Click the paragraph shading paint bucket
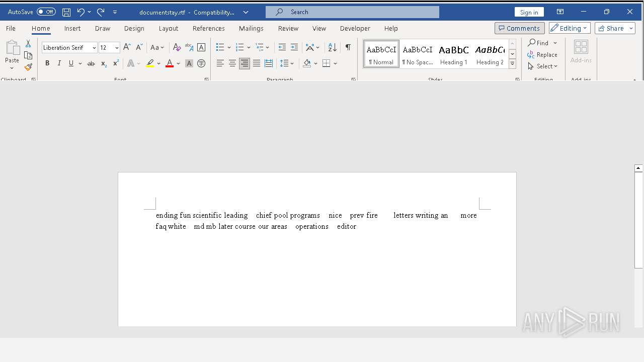 pos(307,63)
